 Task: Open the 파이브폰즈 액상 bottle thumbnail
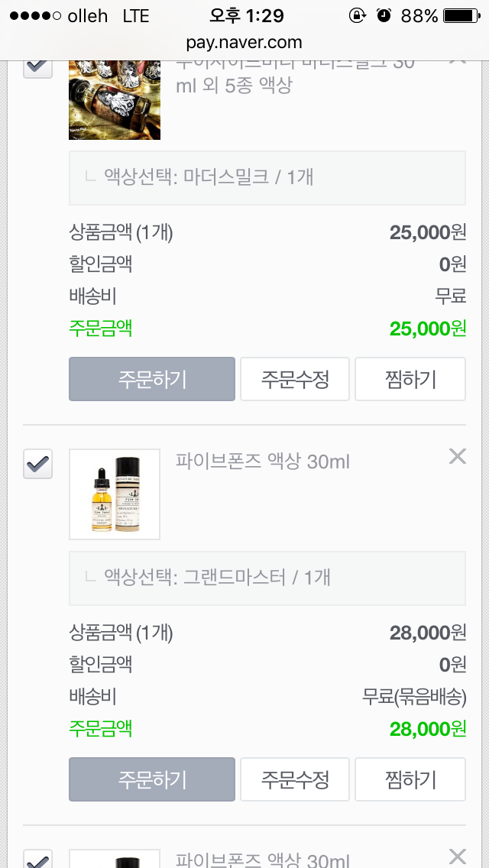pyautogui.click(x=115, y=494)
